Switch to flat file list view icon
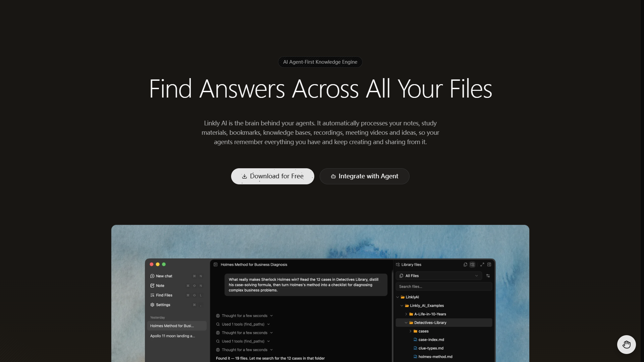 465,265
